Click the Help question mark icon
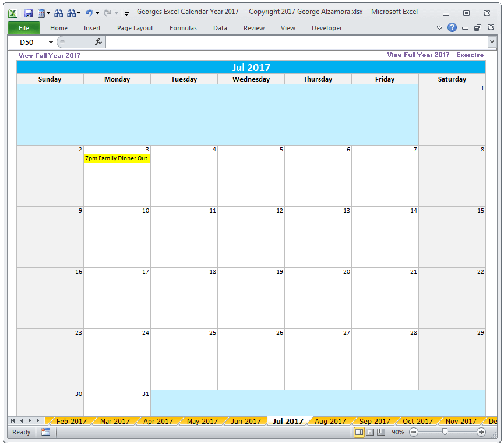The height and width of the screenshot is (446, 504). pos(452,27)
